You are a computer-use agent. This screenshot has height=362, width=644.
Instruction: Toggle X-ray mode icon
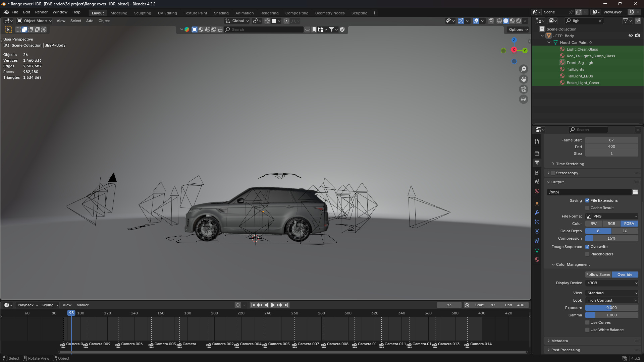tap(491, 21)
